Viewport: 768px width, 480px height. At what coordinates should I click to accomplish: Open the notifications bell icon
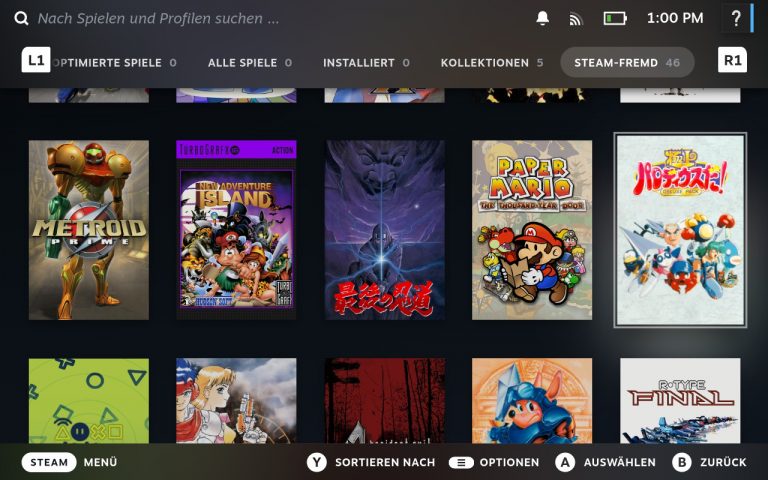[x=543, y=18]
